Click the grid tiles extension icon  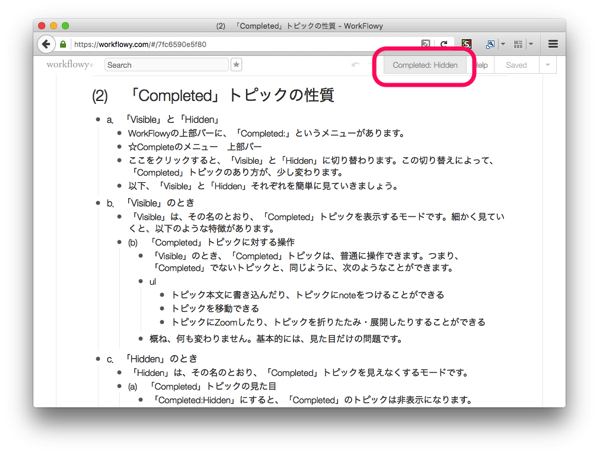pyautogui.click(x=518, y=44)
